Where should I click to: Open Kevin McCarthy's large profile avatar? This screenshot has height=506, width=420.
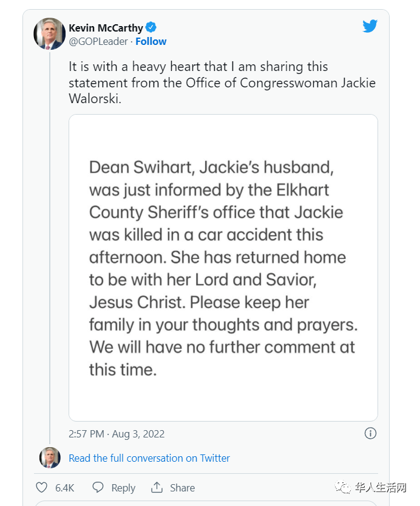[49, 33]
